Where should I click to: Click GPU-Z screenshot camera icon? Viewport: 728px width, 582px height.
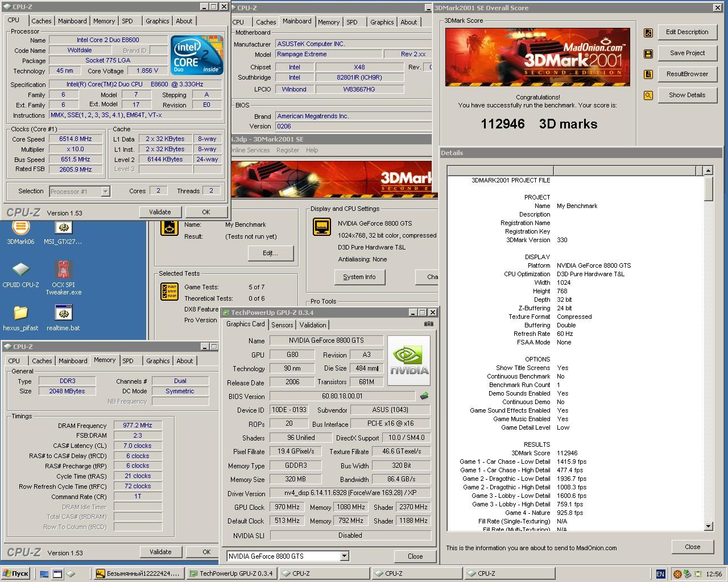pos(428,324)
